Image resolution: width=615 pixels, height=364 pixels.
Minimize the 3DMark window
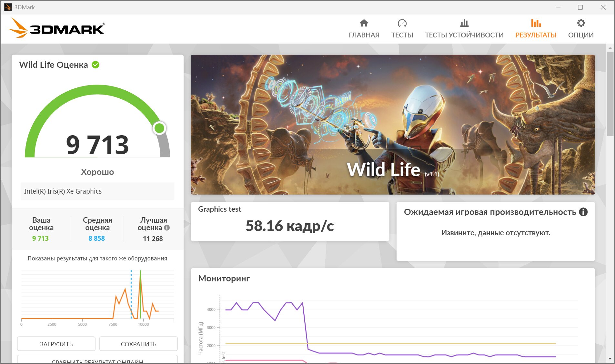click(x=558, y=7)
